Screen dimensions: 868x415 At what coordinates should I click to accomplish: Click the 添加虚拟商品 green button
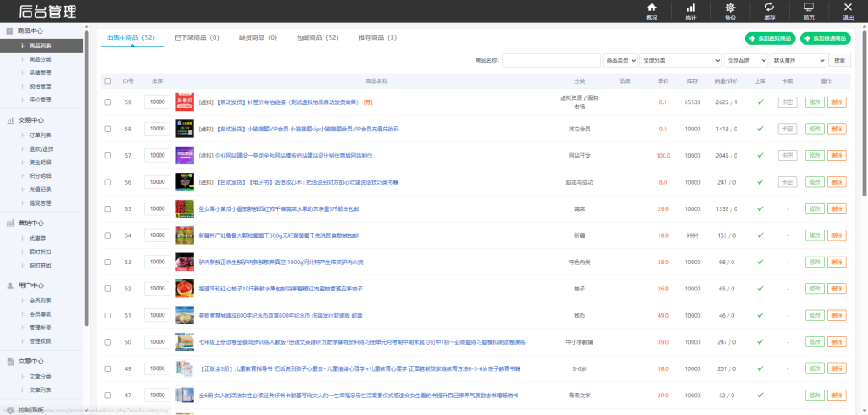[770, 38]
